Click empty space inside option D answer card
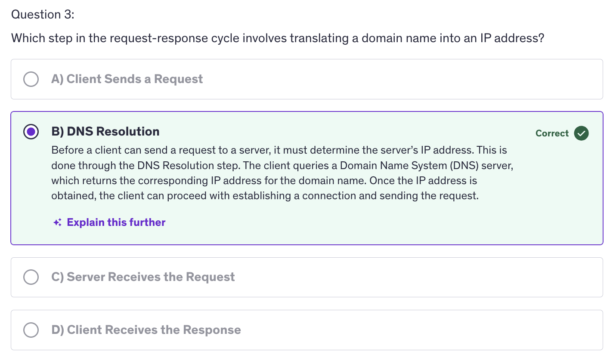Screen dimensions: 613x364 (x=409, y=330)
